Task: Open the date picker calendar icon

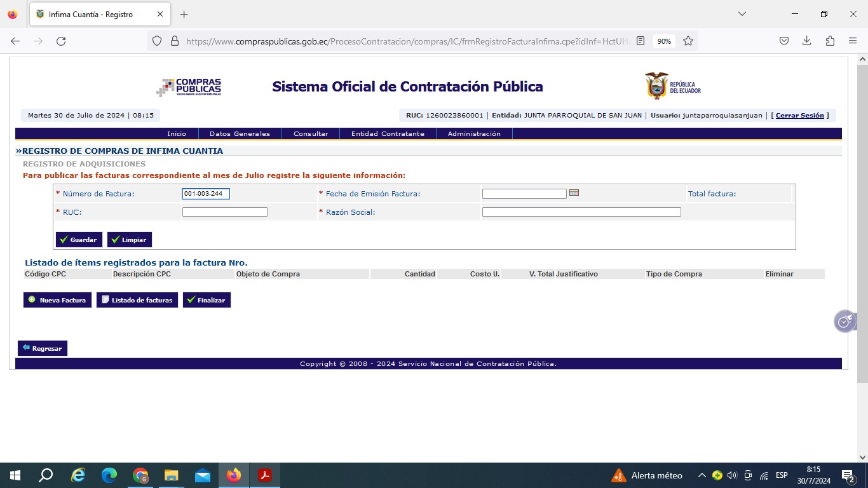Action: 574,193
